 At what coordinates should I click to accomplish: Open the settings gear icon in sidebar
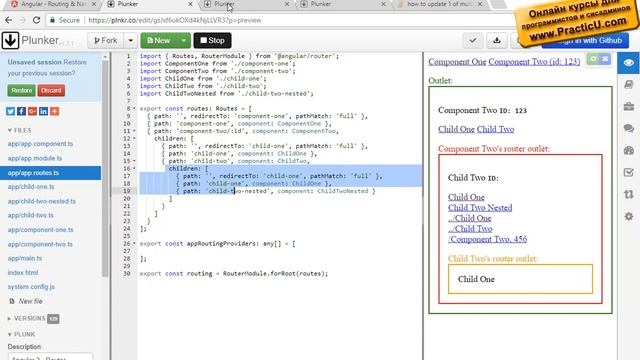point(629,216)
